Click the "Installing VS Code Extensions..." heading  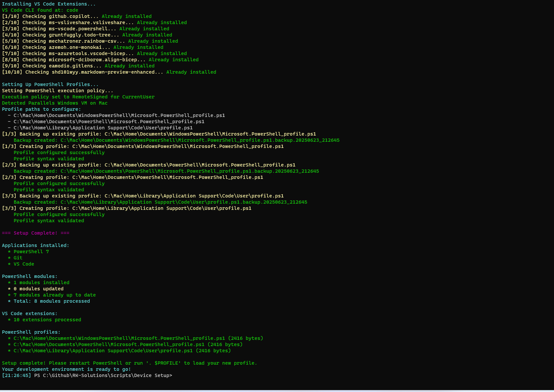(x=49, y=4)
